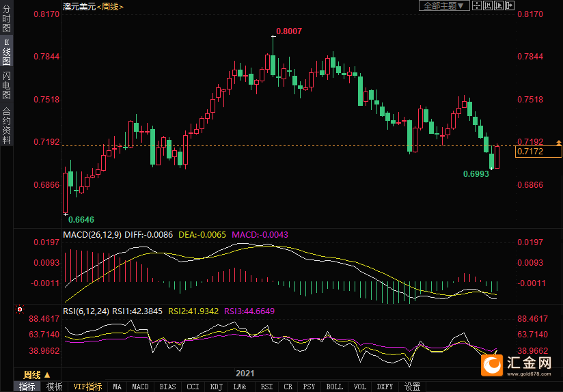This screenshot has height=392, width=563.
Task: Click the 0.6993 low price label
Action: [476, 174]
